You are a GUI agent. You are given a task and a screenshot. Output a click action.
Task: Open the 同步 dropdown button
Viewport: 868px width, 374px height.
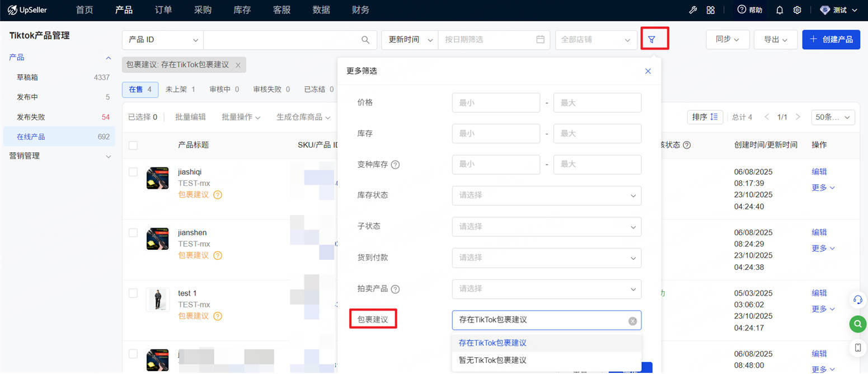coord(728,39)
